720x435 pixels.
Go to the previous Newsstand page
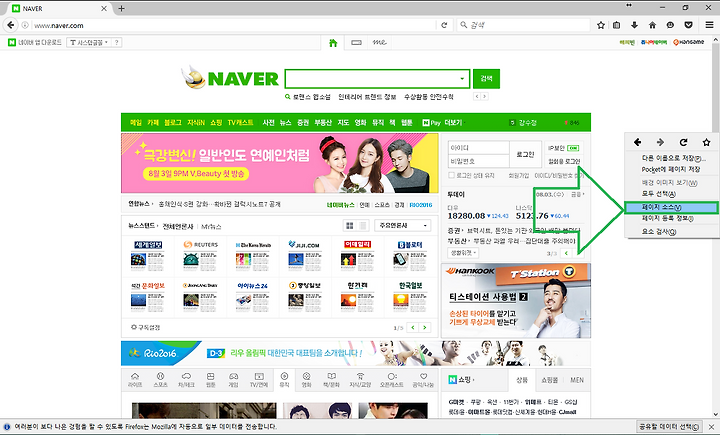pos(413,328)
